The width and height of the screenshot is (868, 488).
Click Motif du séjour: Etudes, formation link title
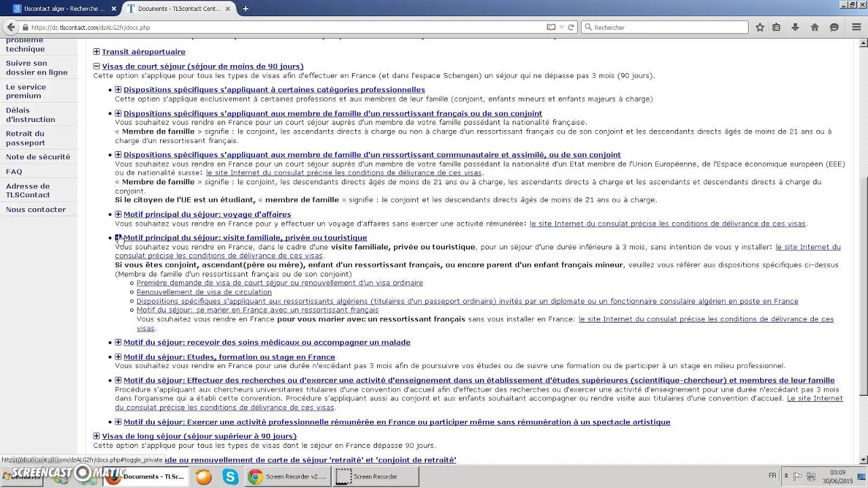pyautogui.click(x=229, y=357)
